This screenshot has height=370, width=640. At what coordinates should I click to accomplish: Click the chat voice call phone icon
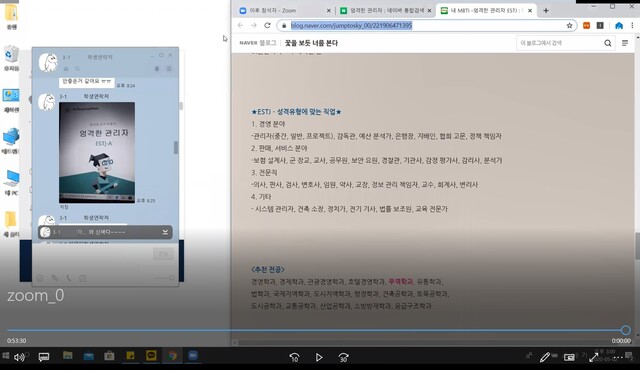pyautogui.click(x=69, y=278)
